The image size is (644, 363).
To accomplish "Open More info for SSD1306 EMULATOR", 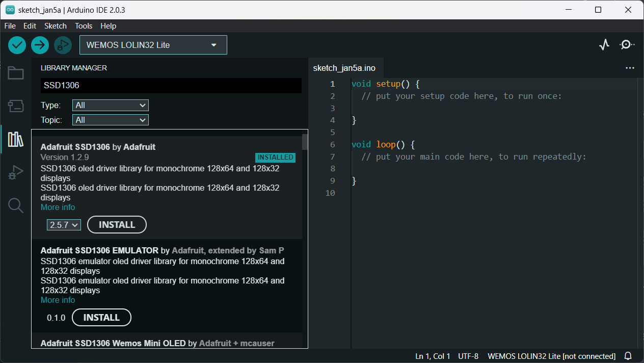I will click(58, 300).
